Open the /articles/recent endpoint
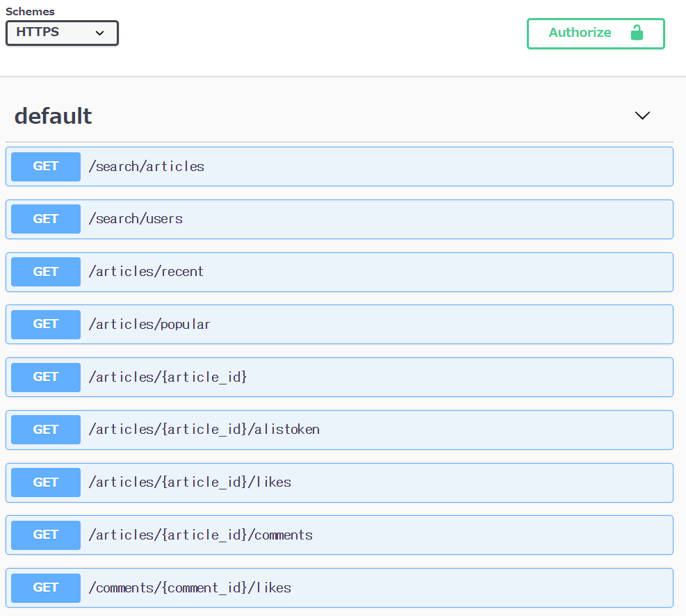This screenshot has height=616, width=686. pyautogui.click(x=147, y=272)
